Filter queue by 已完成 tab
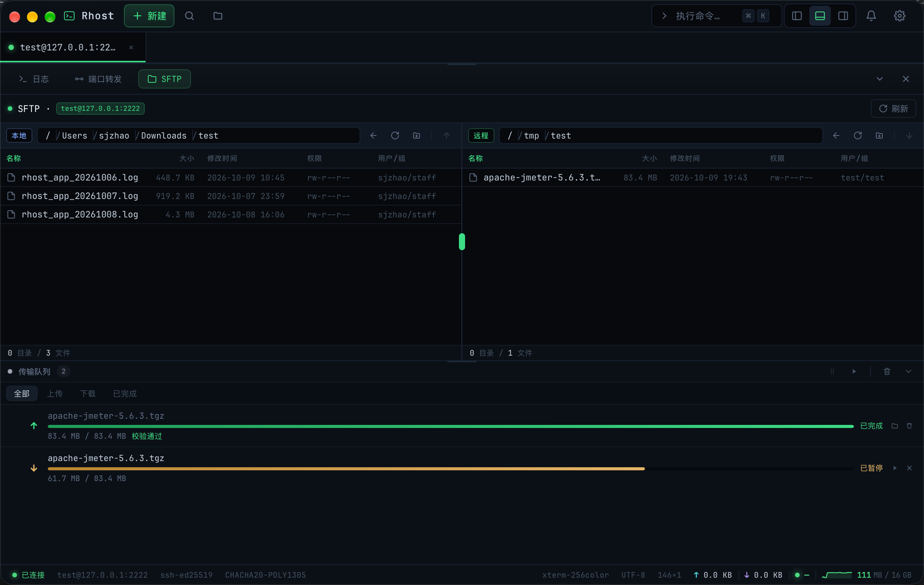 125,394
